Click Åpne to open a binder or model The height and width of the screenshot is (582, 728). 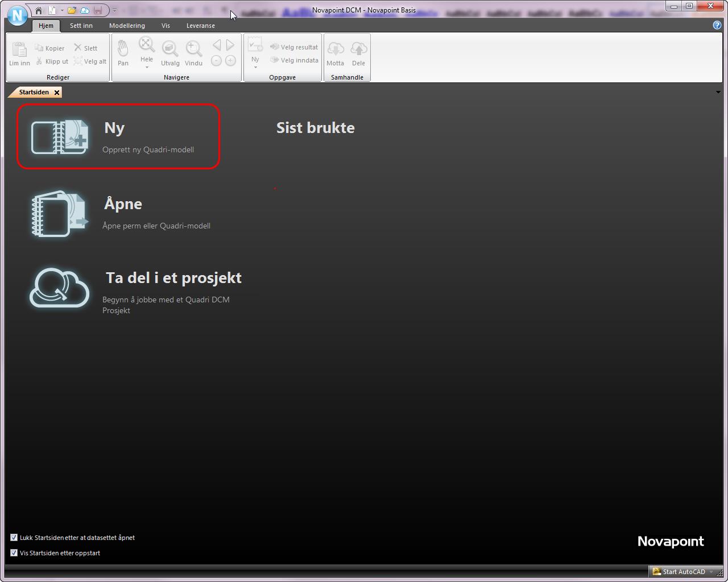(x=123, y=203)
